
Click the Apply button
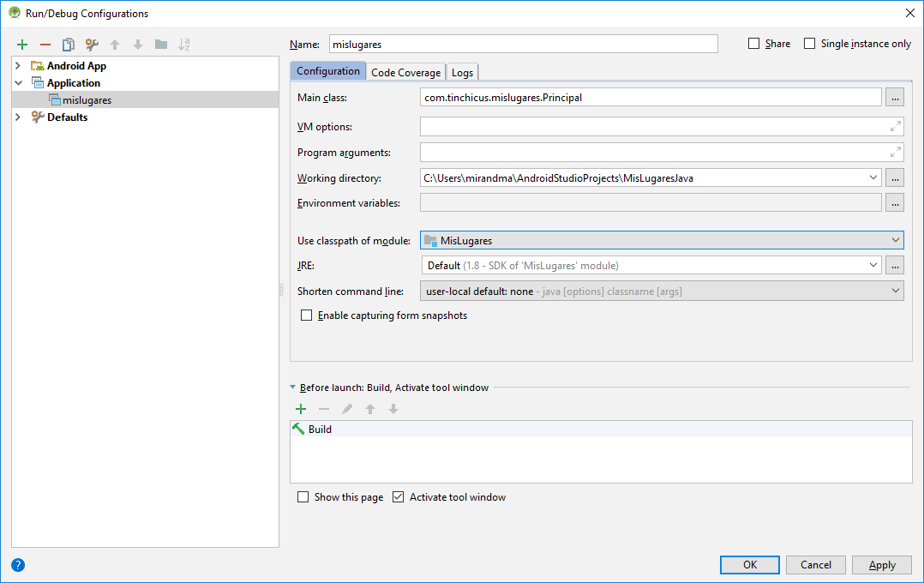(x=882, y=565)
